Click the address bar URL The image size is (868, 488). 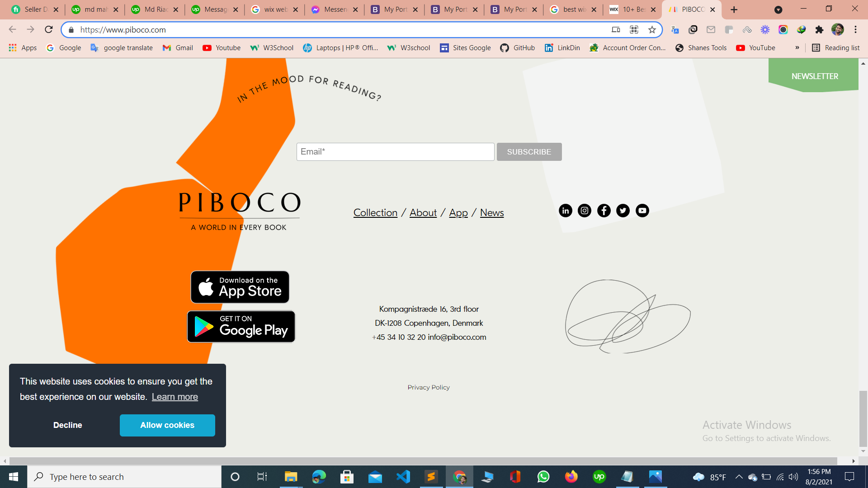[123, 30]
